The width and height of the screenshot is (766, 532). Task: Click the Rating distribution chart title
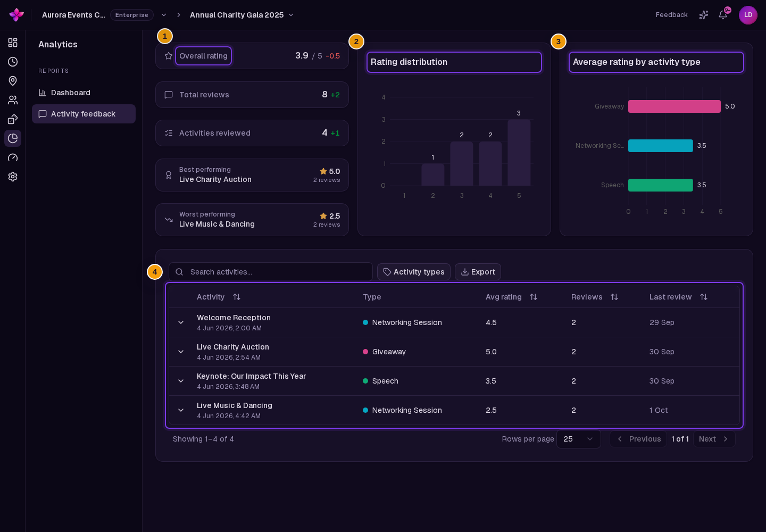[409, 62]
